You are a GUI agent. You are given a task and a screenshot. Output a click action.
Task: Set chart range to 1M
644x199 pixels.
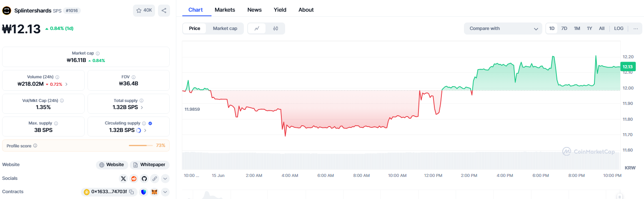[x=577, y=28]
